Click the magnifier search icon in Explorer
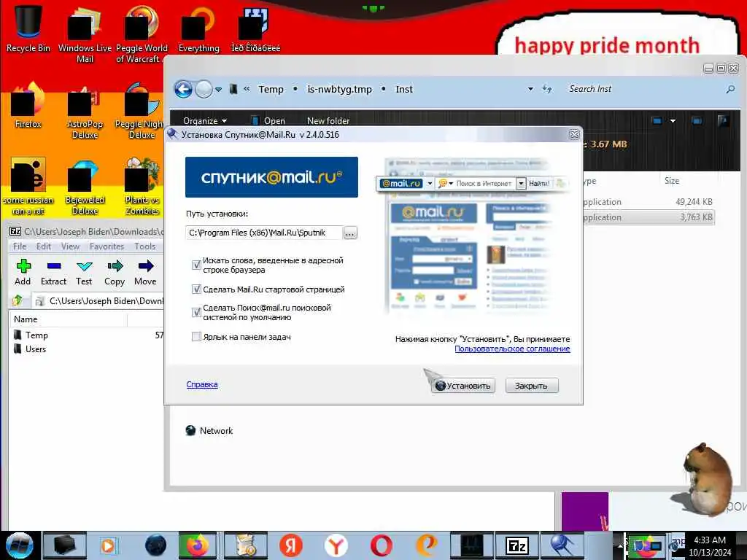 730,89
